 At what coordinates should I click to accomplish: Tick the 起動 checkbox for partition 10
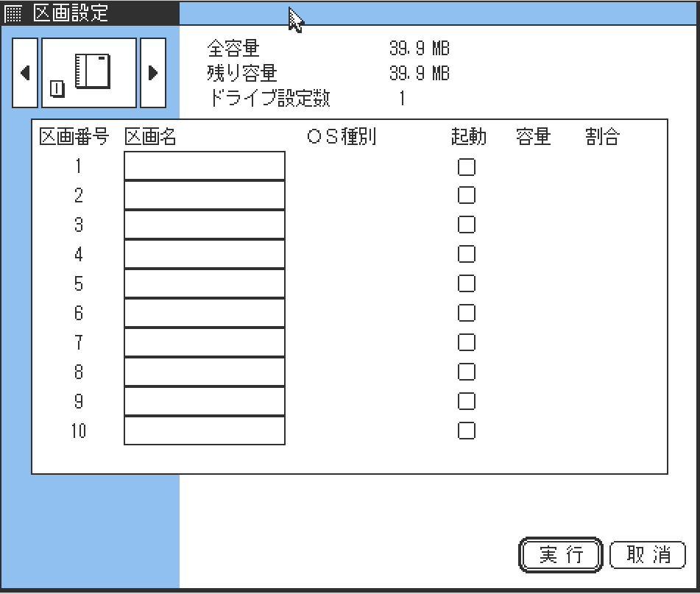(x=467, y=431)
